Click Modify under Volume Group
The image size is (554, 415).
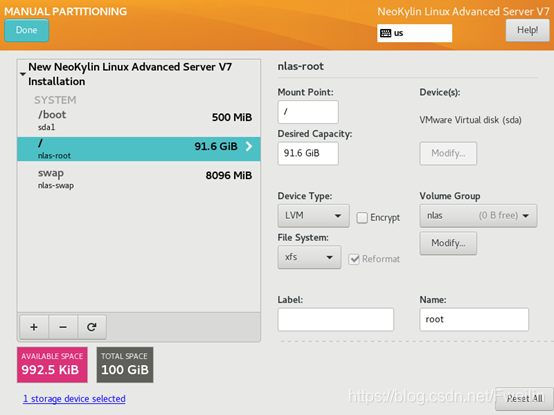(x=448, y=243)
